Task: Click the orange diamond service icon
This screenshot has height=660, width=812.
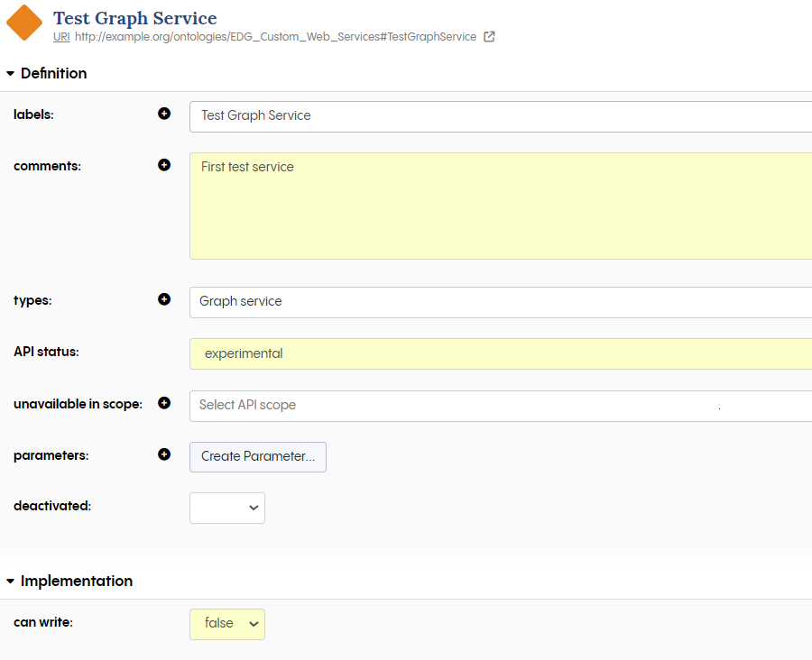Action: pyautogui.click(x=23, y=23)
